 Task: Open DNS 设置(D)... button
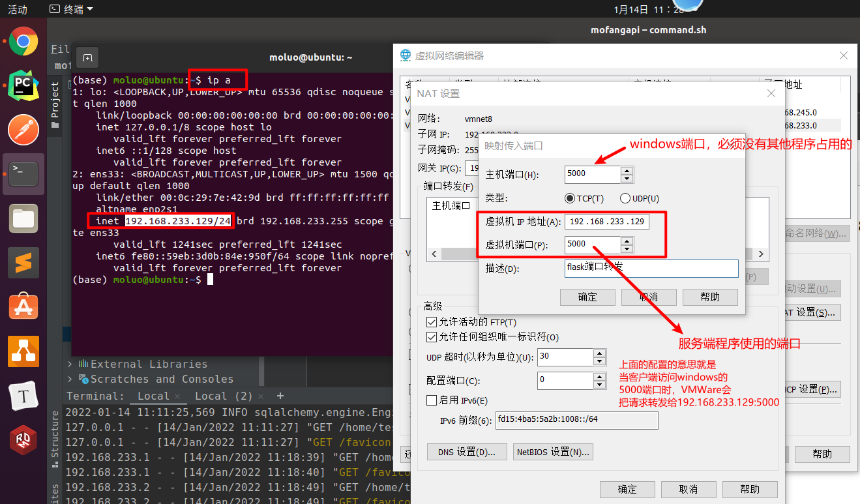[x=467, y=452]
